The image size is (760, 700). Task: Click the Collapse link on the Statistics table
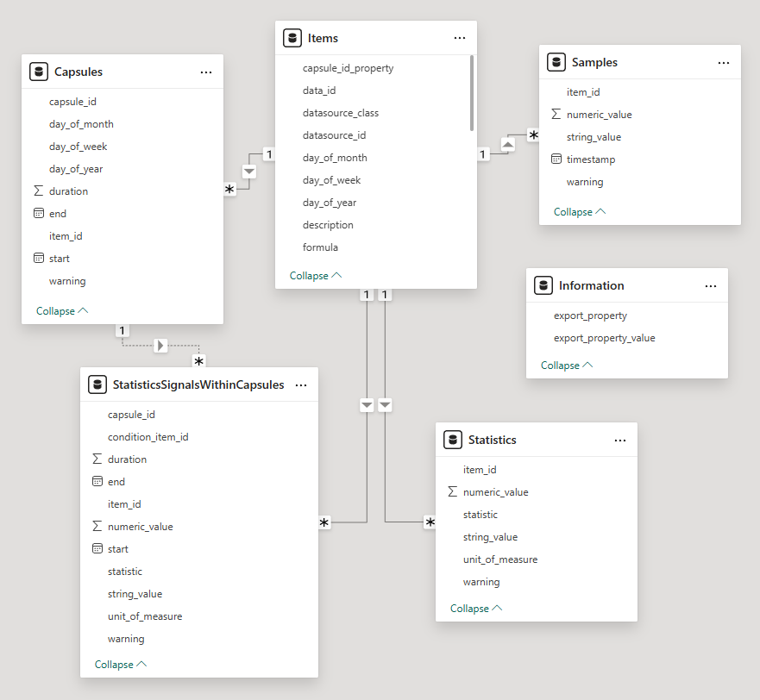[x=475, y=608]
